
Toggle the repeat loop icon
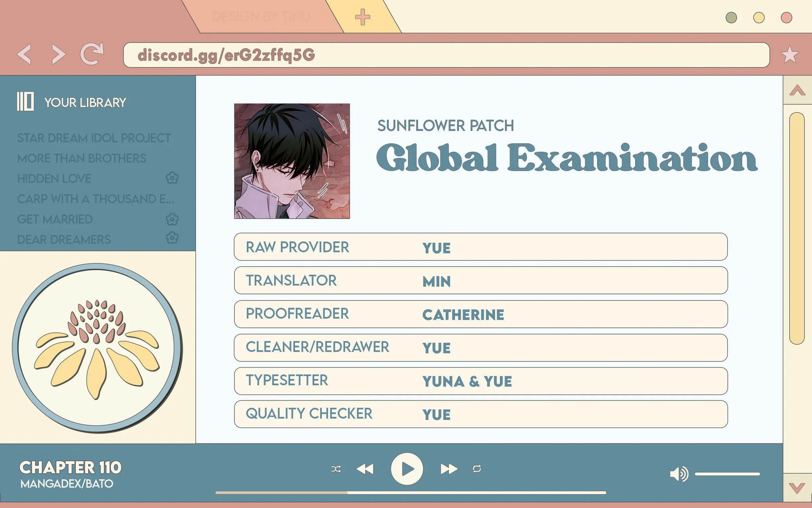point(477,469)
